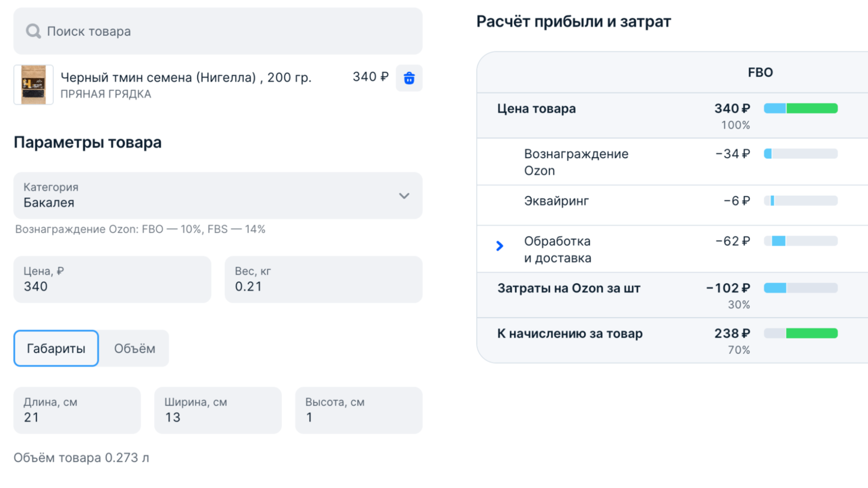Edit the Длина, см field
The width and height of the screenshot is (868, 488).
(x=77, y=410)
